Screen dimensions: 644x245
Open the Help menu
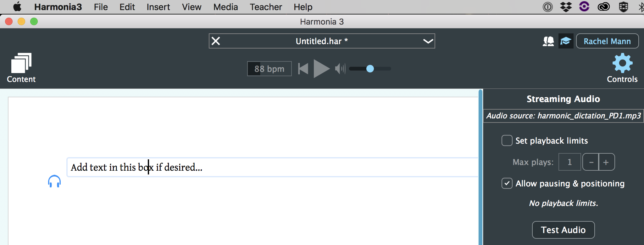coord(303,7)
